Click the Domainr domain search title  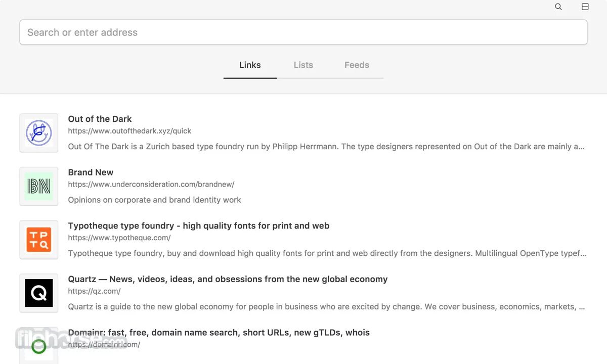(x=219, y=333)
